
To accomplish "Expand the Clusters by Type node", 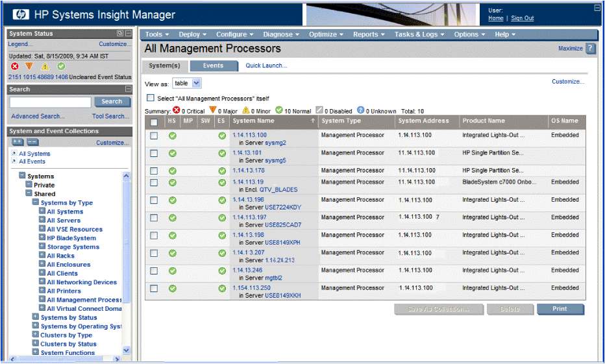I will pos(36,334).
